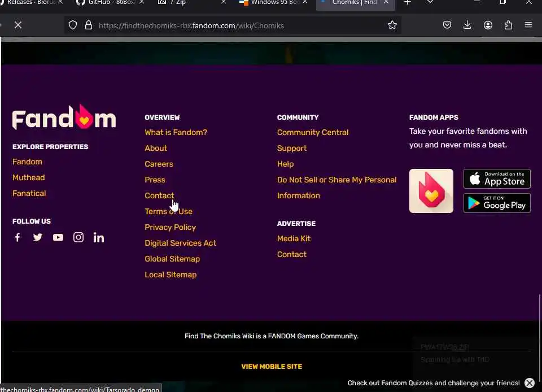Open Fandom's YouTube icon

click(58, 237)
